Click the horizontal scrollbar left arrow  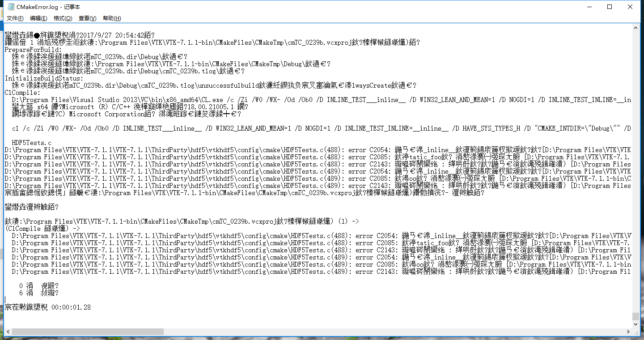click(8, 331)
